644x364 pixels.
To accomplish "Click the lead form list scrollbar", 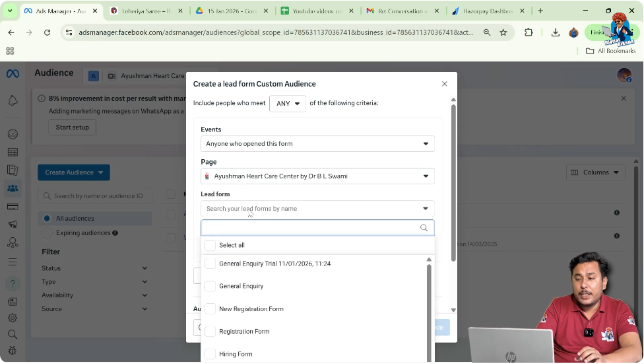I will 429,312.
